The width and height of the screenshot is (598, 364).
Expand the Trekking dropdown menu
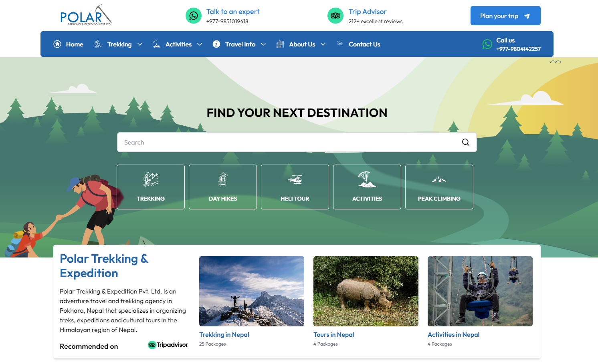coord(140,44)
